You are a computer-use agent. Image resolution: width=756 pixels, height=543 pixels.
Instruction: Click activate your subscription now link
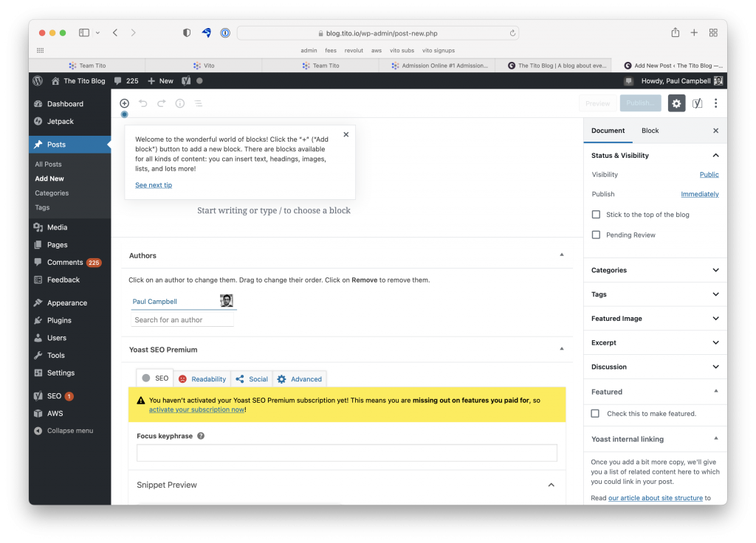click(196, 409)
